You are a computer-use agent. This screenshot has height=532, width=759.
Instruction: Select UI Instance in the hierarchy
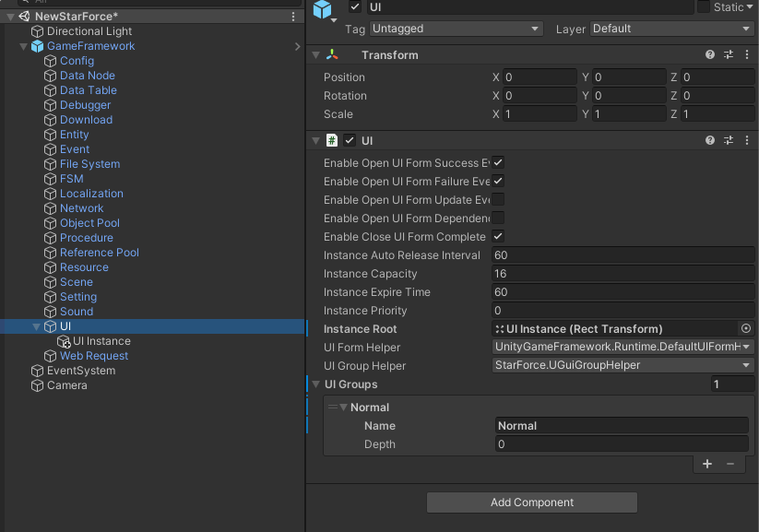click(101, 341)
